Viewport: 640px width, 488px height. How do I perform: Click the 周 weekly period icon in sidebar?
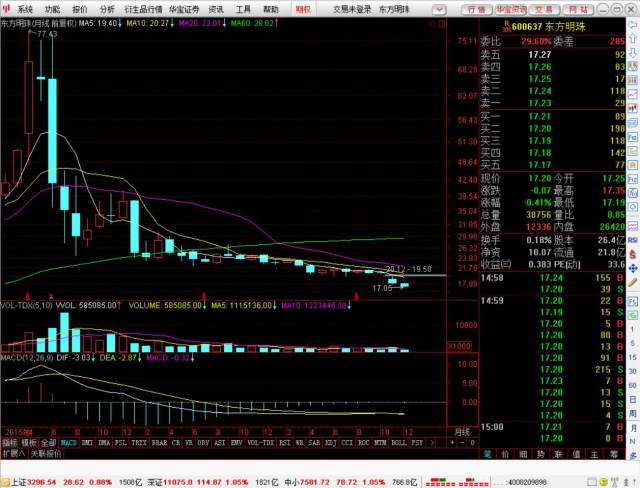click(x=633, y=414)
